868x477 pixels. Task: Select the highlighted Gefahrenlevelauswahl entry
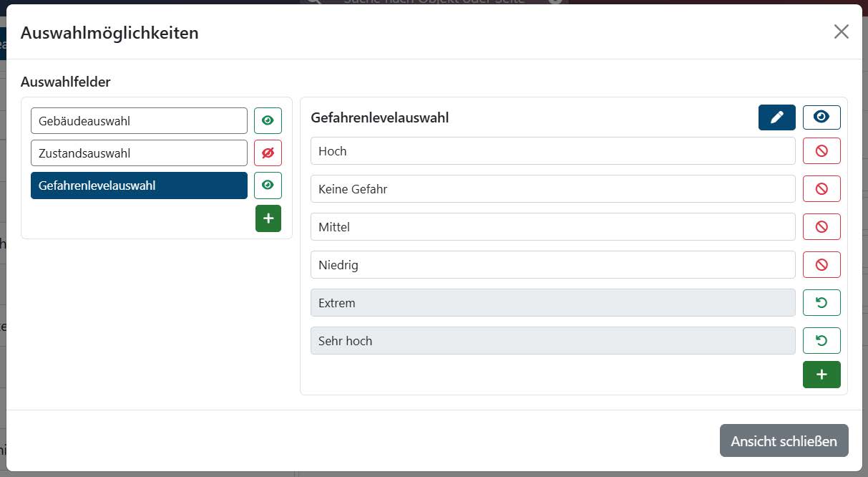click(x=139, y=185)
